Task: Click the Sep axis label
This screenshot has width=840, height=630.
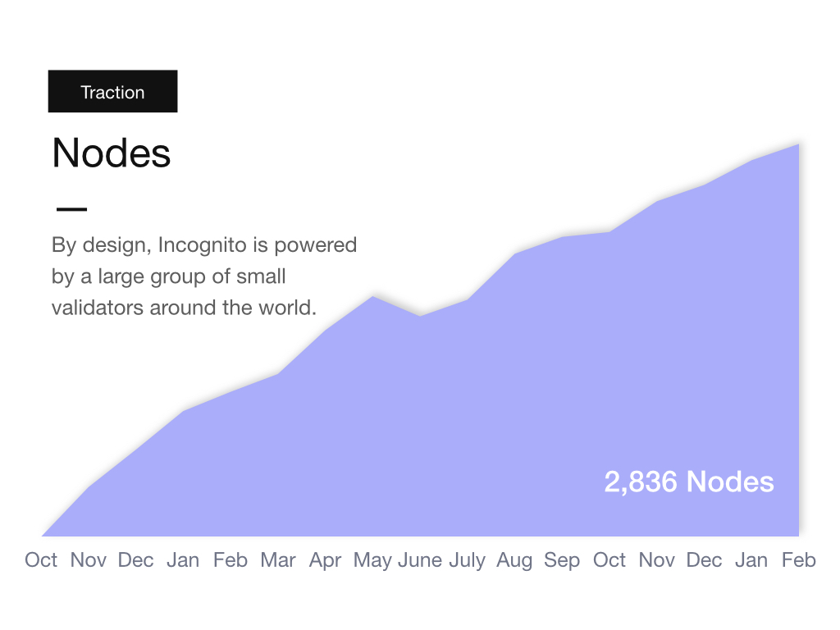Action: pyautogui.click(x=561, y=560)
